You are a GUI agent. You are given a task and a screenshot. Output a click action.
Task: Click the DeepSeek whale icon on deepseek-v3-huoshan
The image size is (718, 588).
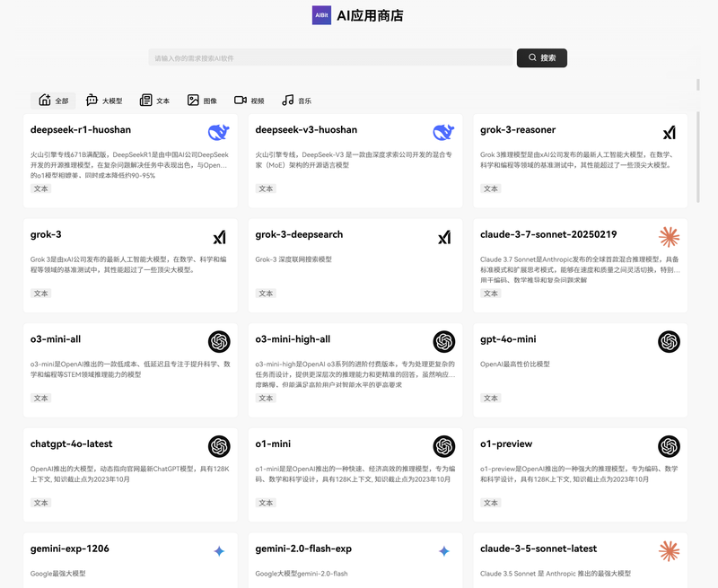(443, 132)
